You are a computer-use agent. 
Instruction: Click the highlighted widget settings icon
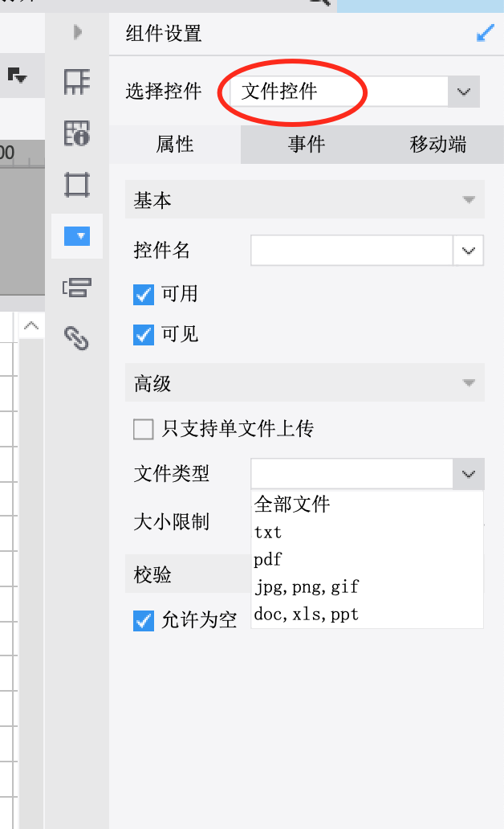pos(77,236)
